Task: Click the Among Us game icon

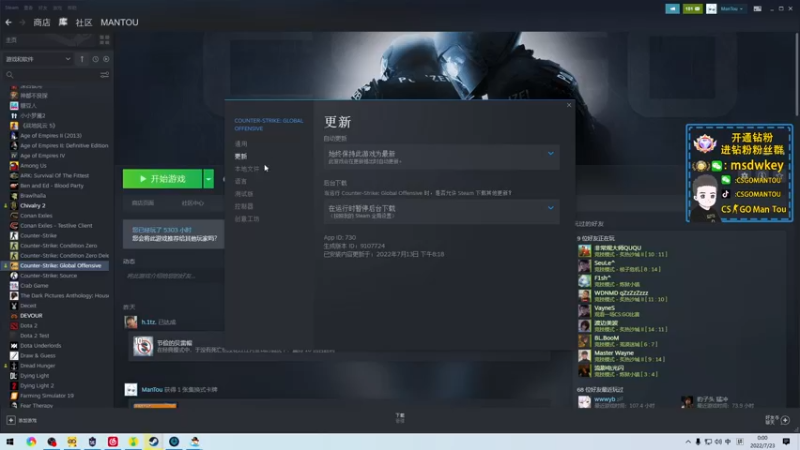Action: point(14,166)
